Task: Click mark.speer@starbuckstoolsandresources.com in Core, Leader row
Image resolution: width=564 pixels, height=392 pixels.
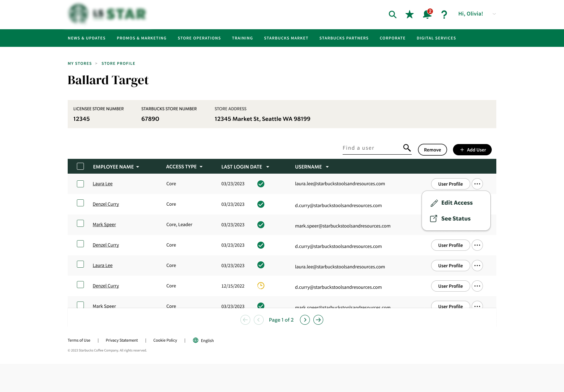Action: [x=343, y=226]
